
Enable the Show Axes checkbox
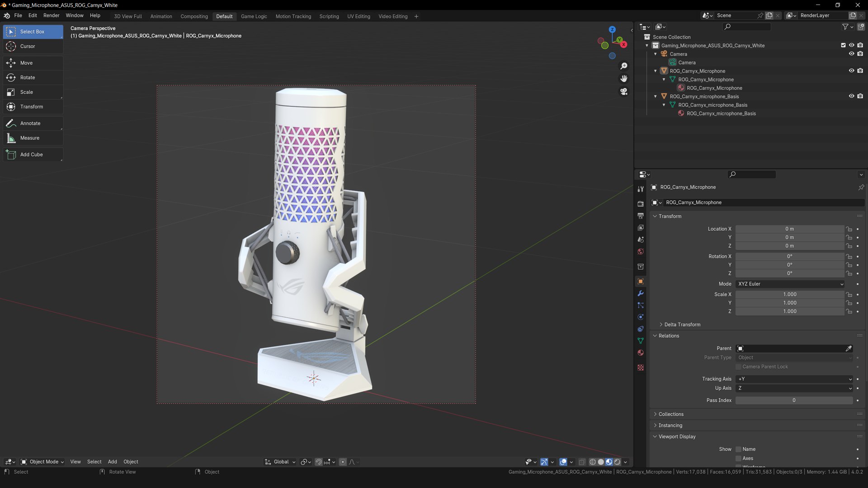(x=738, y=458)
